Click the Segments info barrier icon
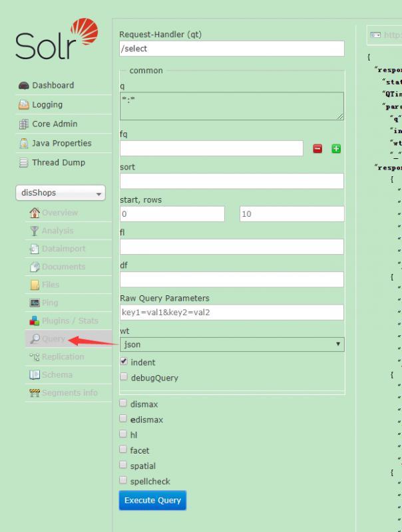 35,393
